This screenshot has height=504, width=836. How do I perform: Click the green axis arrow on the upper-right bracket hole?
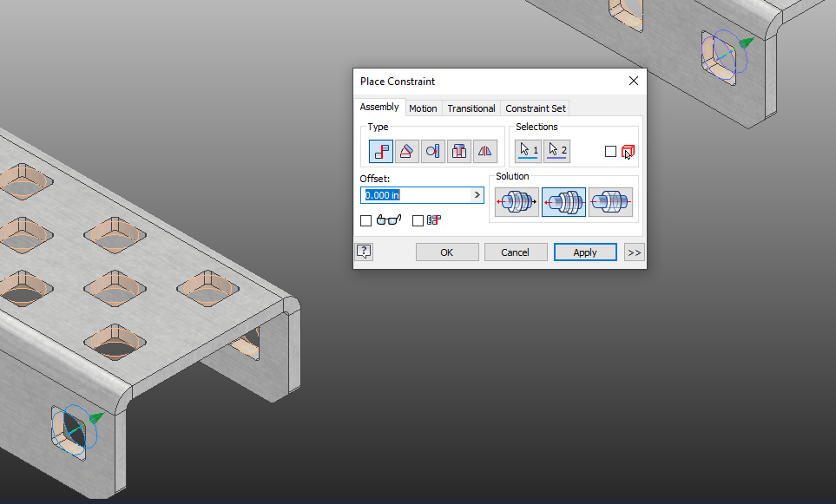(x=747, y=43)
